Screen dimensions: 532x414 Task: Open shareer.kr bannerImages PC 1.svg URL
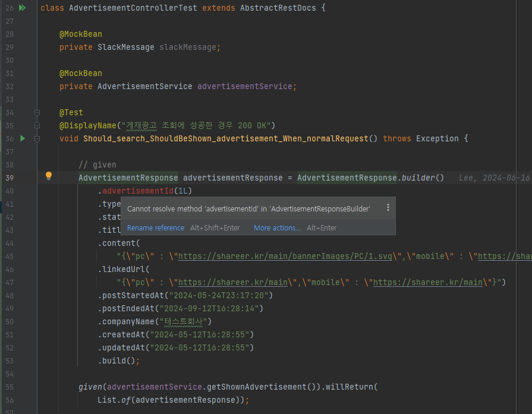coord(285,257)
